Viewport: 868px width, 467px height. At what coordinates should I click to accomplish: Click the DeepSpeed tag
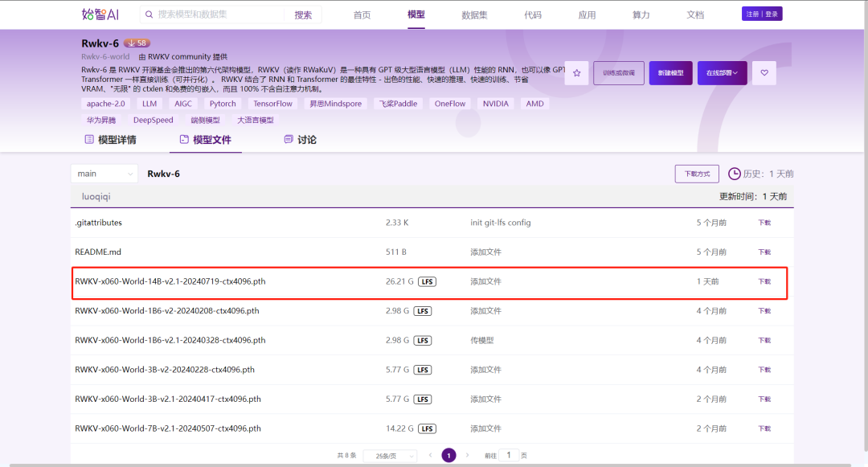(x=154, y=120)
